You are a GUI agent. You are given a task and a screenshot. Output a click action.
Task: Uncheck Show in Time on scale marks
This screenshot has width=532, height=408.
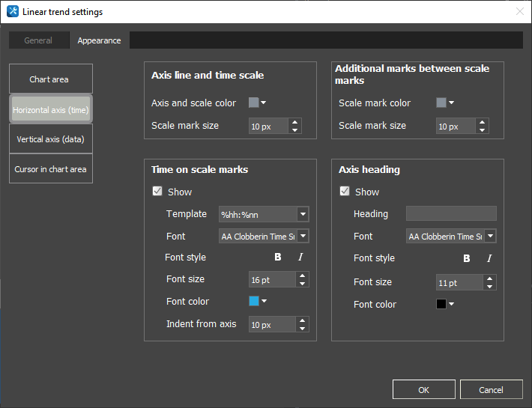point(157,192)
